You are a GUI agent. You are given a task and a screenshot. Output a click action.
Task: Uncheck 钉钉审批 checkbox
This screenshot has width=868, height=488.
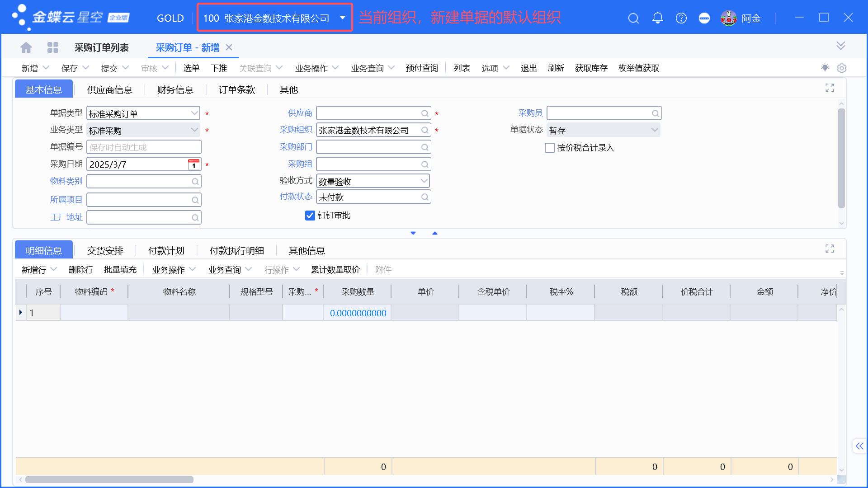[310, 216]
